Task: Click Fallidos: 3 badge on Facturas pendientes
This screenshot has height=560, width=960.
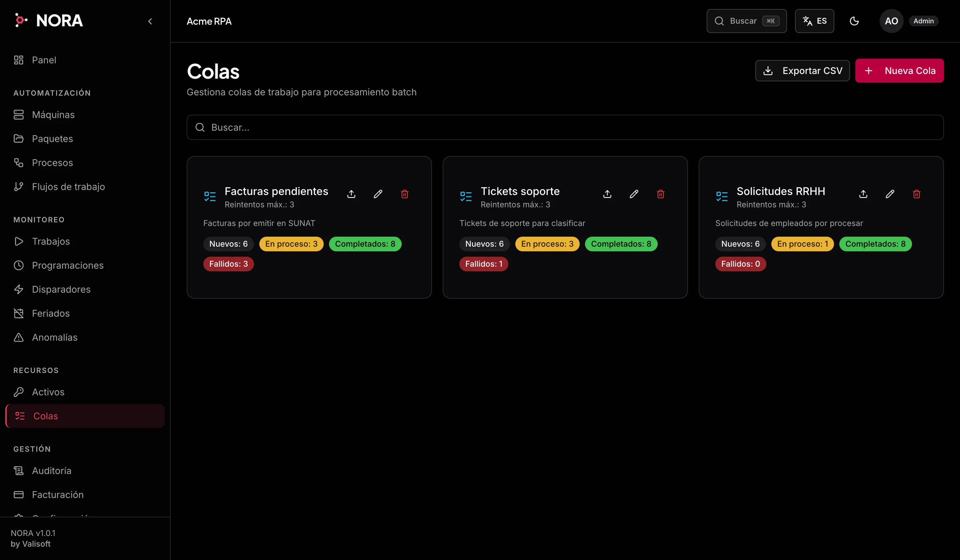Action: [229, 264]
